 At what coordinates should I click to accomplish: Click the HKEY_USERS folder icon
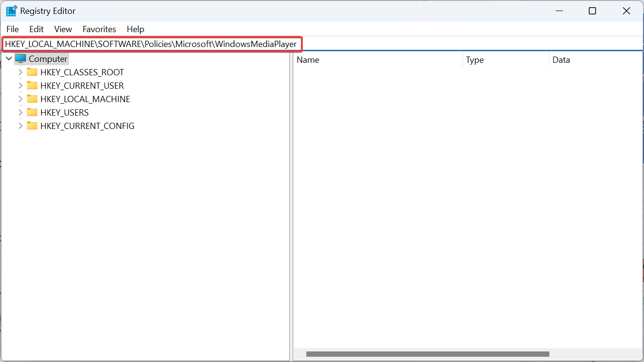coord(32,112)
